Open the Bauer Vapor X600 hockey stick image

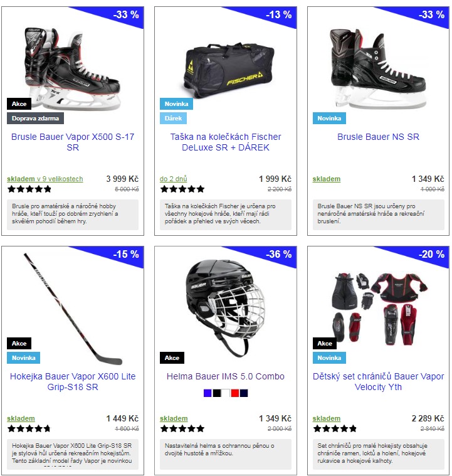(73, 309)
